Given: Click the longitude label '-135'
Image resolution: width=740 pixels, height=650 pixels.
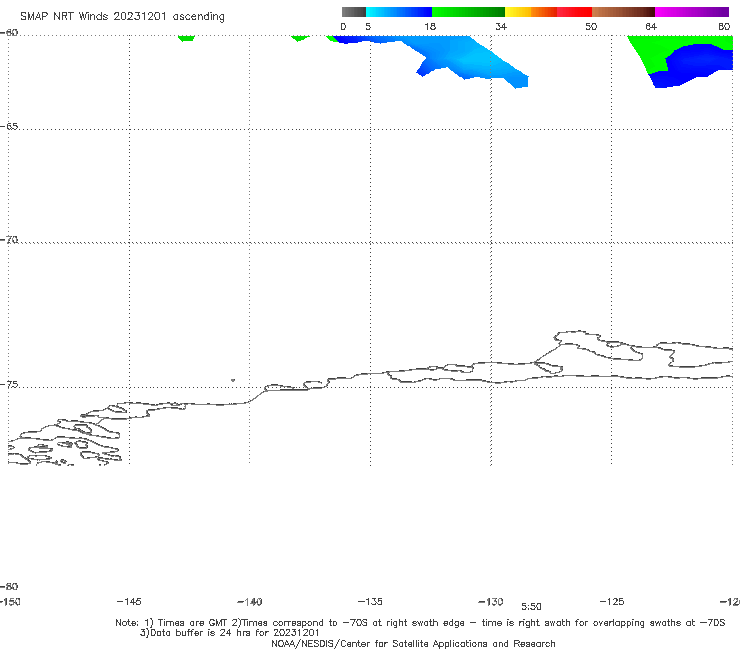Looking at the screenshot, I should click(370, 602).
